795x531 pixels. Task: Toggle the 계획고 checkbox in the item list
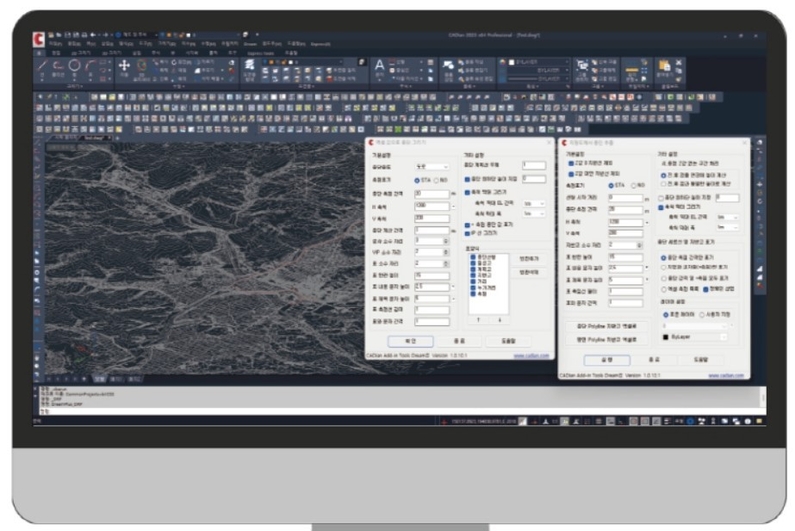tap(473, 269)
